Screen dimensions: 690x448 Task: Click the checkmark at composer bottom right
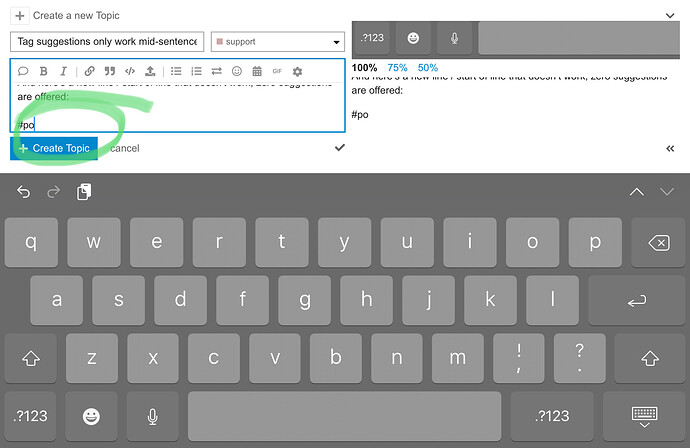(340, 147)
